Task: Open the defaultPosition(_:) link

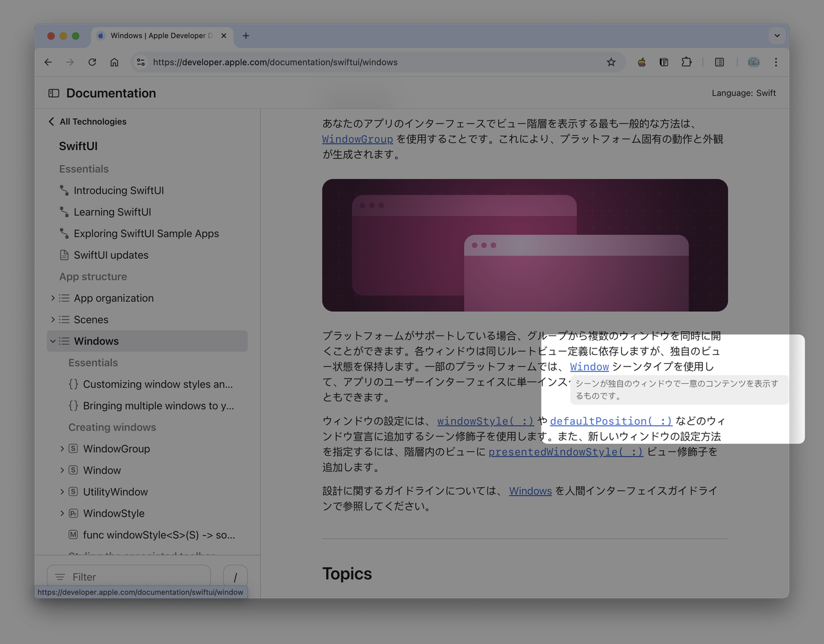Action: click(611, 421)
